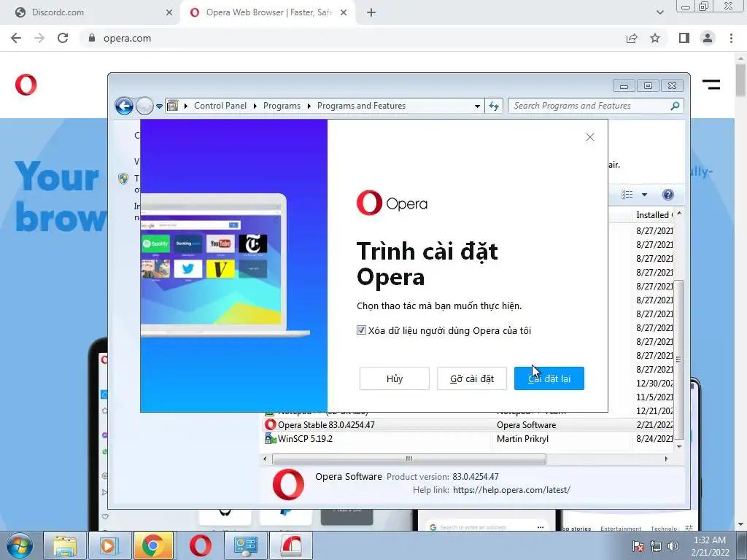Viewport: 747px width, 560px height.
Task: Click the vertical scrollbar up arrow in programs list
Action: coord(679,214)
